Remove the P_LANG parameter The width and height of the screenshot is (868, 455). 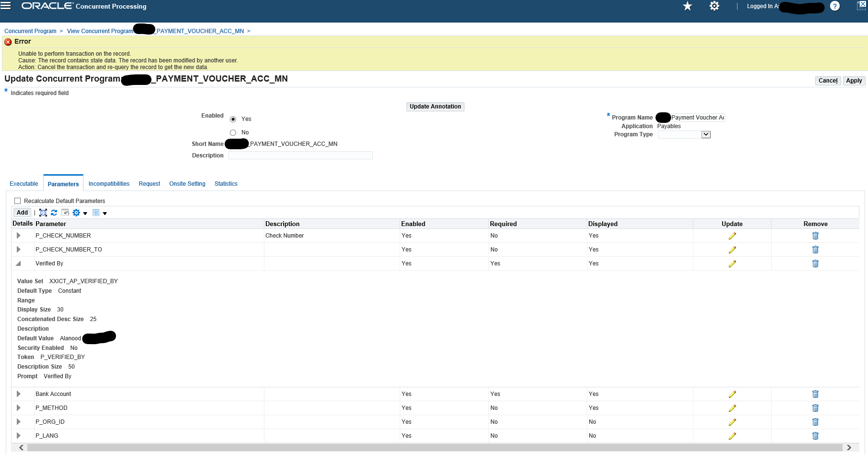(815, 436)
